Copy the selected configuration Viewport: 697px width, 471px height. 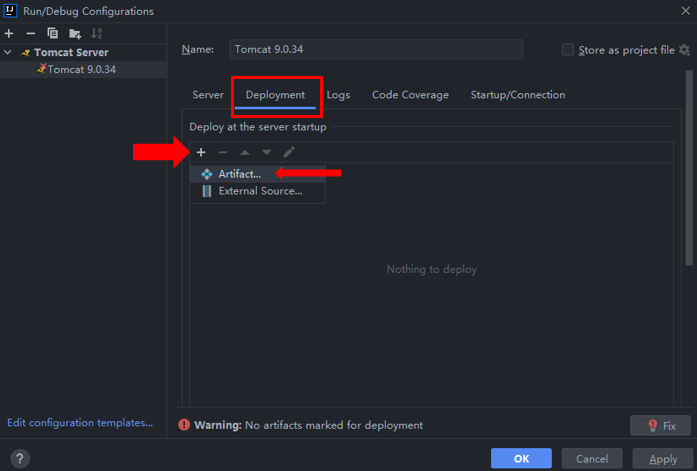52,33
